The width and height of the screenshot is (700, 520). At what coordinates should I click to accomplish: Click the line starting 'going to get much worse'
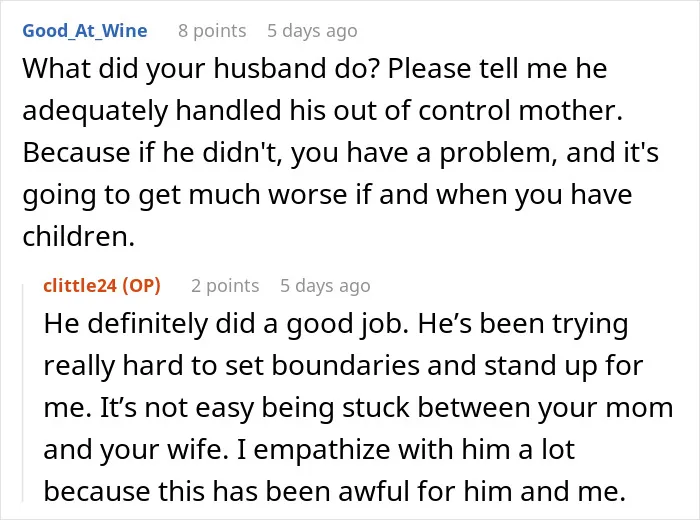click(327, 195)
